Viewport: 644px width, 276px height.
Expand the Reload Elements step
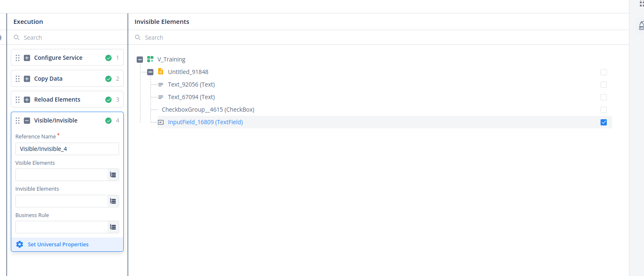click(x=27, y=100)
